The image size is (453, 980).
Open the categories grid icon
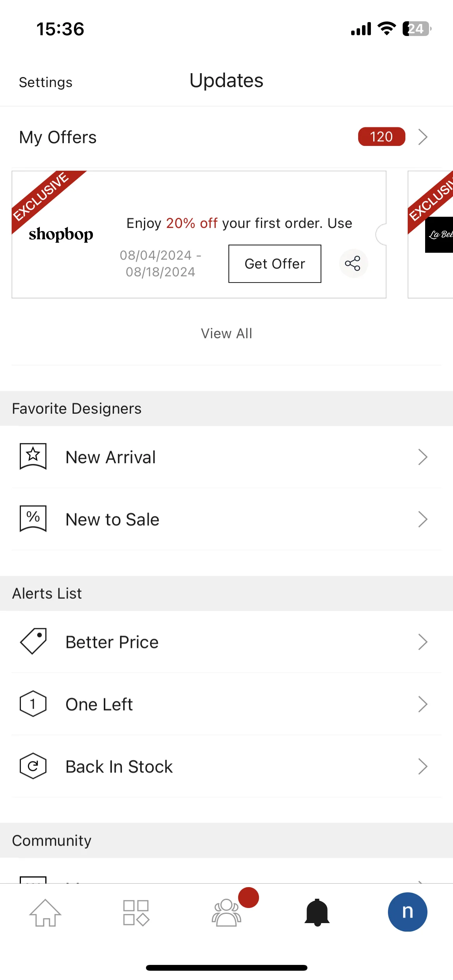(136, 913)
